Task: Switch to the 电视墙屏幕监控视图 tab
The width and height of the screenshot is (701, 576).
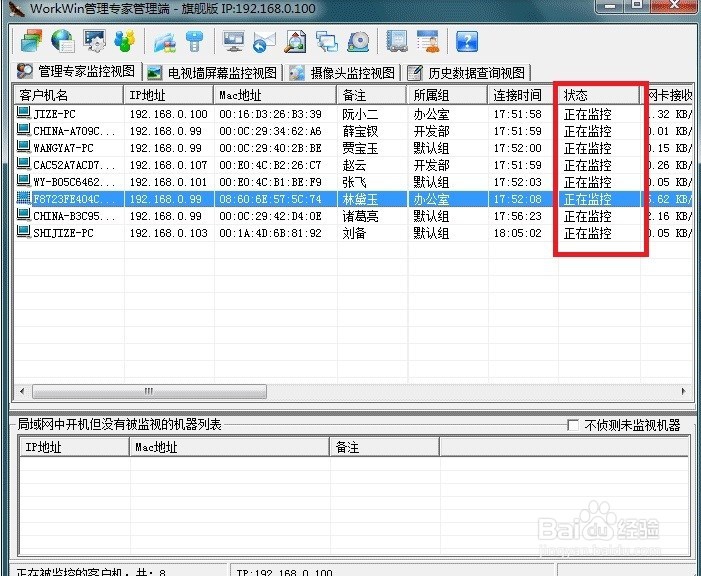Action: pyautogui.click(x=213, y=73)
